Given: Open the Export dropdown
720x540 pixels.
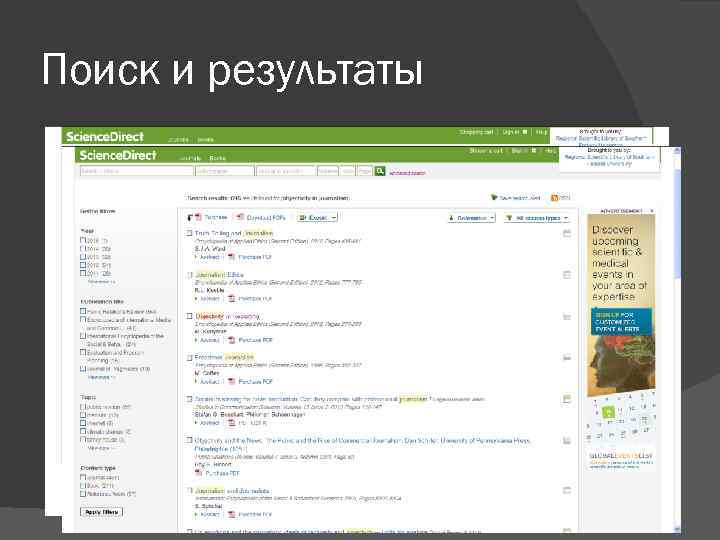Looking at the screenshot, I should coord(318,218).
